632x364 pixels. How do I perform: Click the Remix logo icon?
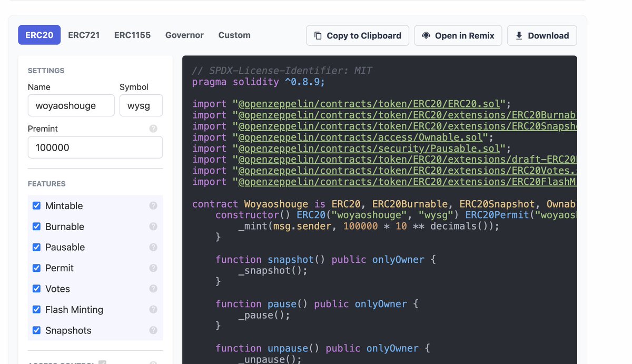(427, 35)
